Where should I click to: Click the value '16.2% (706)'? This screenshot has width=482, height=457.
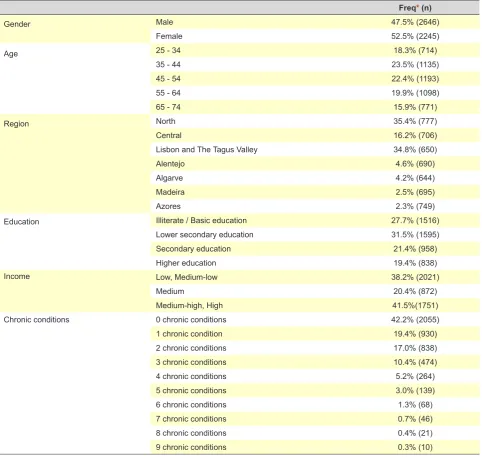[415, 135]
